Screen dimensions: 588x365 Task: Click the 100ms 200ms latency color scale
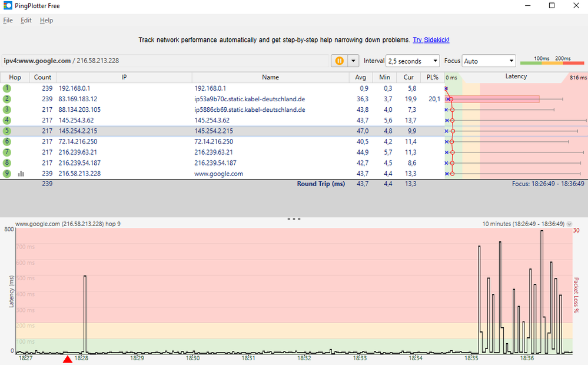tap(552, 61)
